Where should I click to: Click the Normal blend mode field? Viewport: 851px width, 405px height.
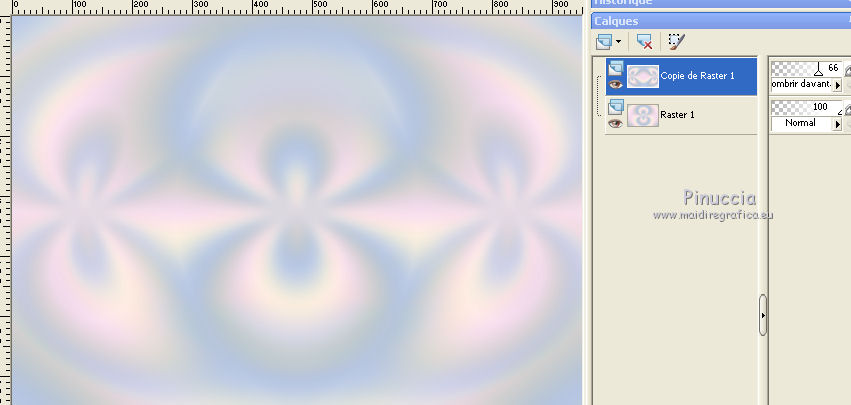click(802, 124)
